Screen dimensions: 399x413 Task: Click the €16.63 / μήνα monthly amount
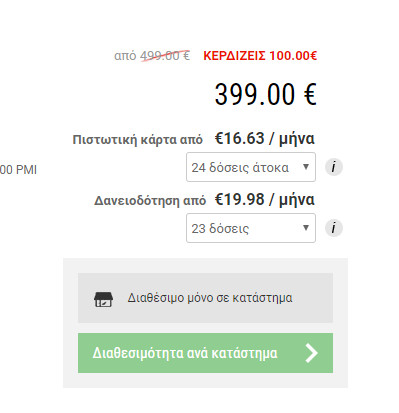[x=265, y=138]
